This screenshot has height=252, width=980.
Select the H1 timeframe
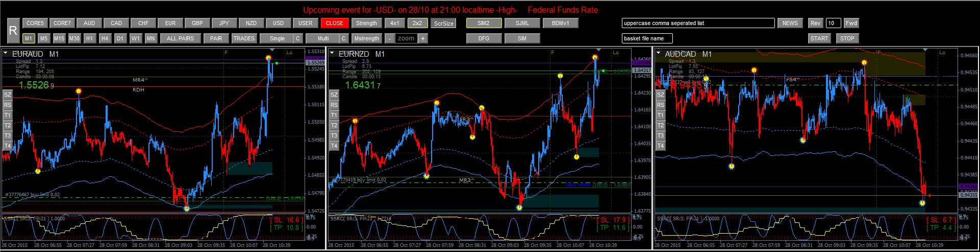tap(89, 38)
